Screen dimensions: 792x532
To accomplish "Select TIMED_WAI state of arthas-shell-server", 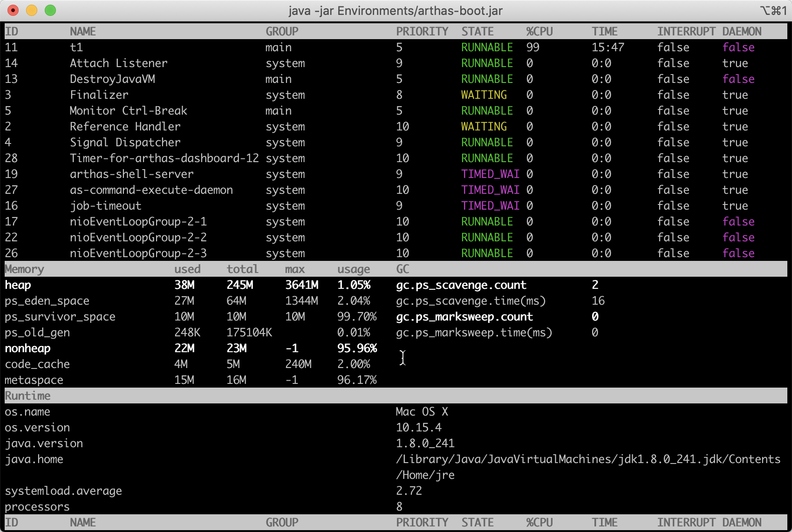I will [x=491, y=174].
